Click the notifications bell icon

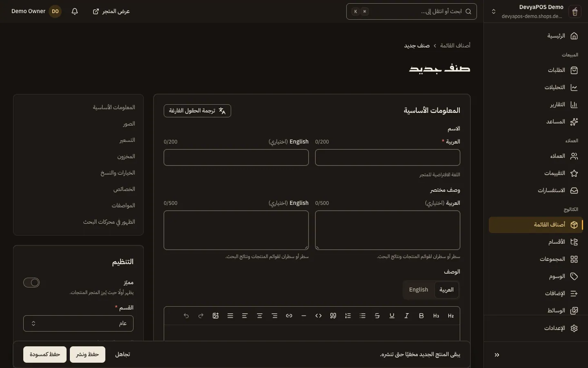pos(75,11)
